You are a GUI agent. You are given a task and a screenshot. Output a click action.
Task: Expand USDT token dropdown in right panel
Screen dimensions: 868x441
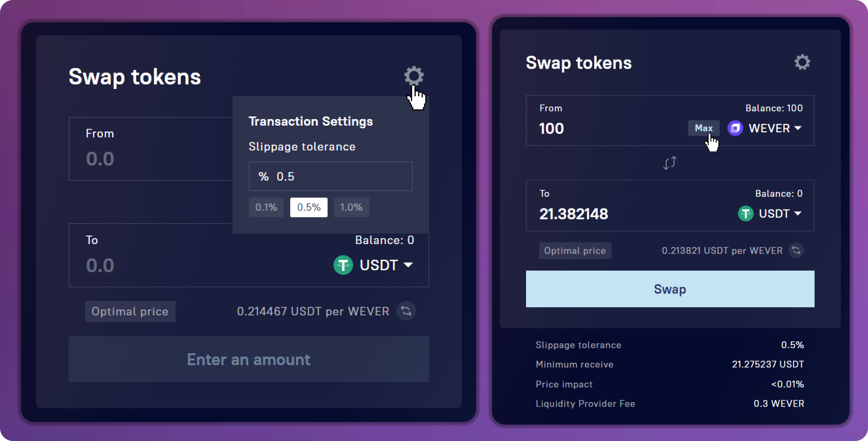click(798, 213)
